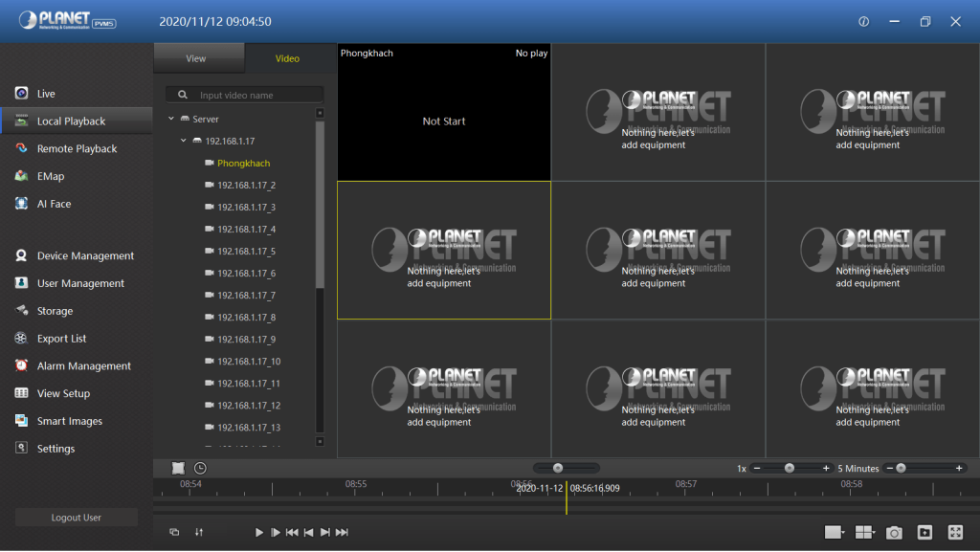Collapse the 192.168.1.17 device node

click(x=183, y=142)
